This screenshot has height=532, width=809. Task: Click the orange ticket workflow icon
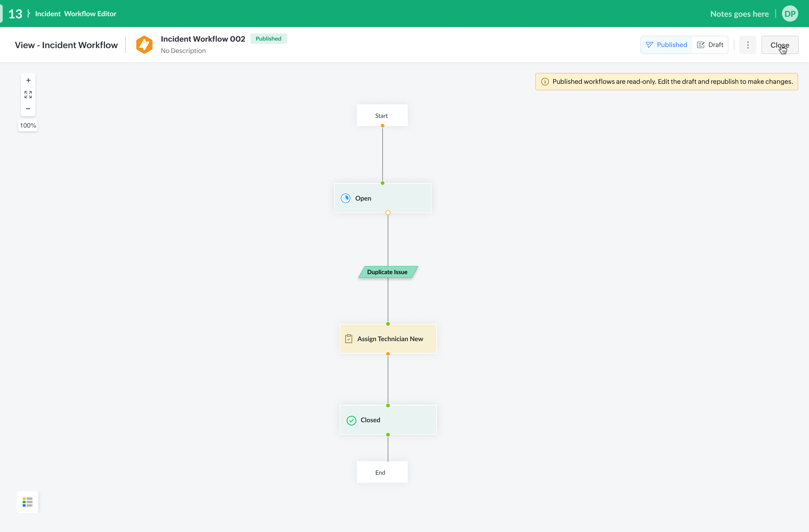coord(144,45)
